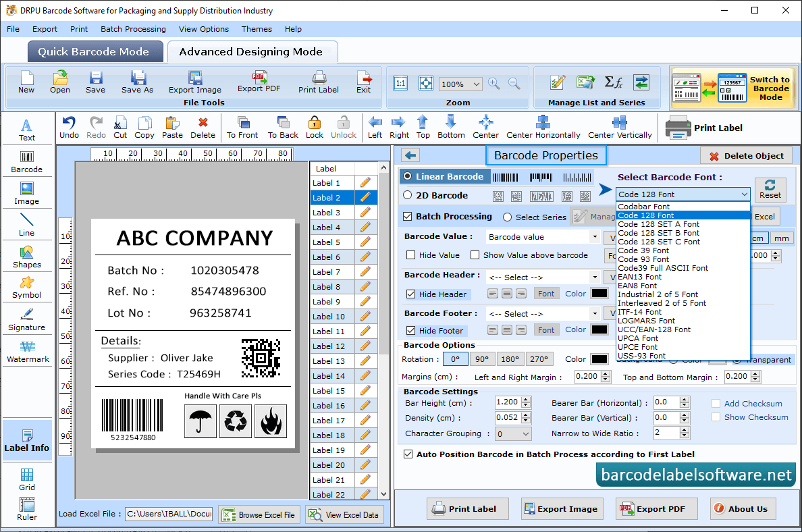
Task: Select the 2D Barcode radio button
Action: (408, 195)
